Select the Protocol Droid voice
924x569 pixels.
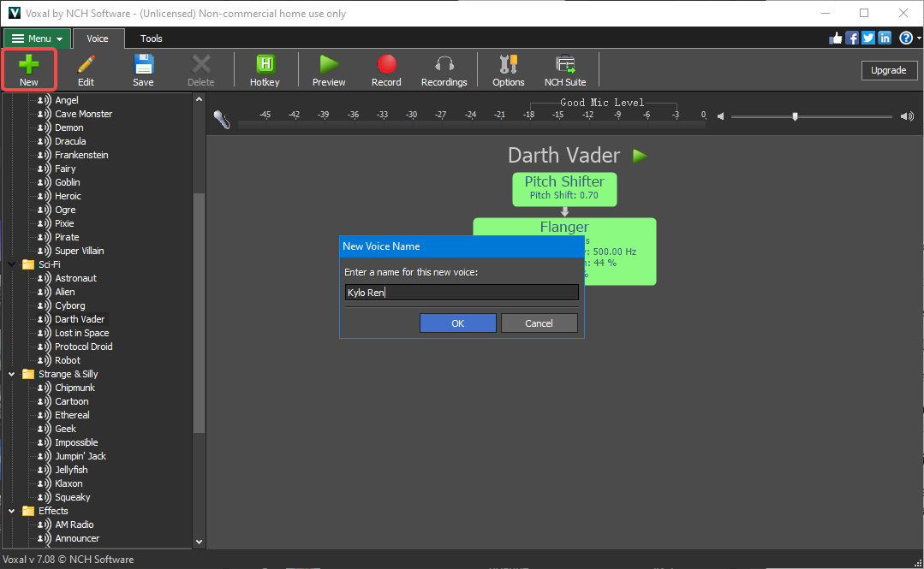click(84, 347)
